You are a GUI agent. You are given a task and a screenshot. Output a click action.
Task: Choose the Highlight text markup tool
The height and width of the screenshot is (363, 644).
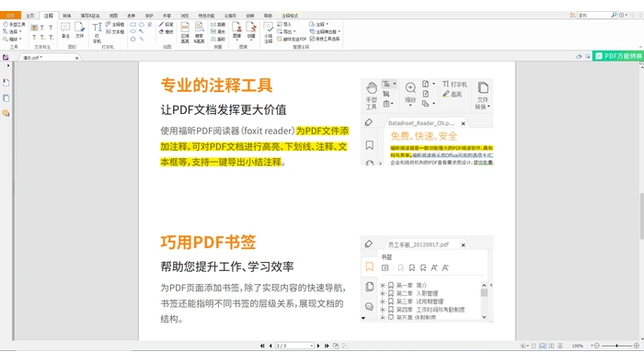pyautogui.click(x=35, y=28)
